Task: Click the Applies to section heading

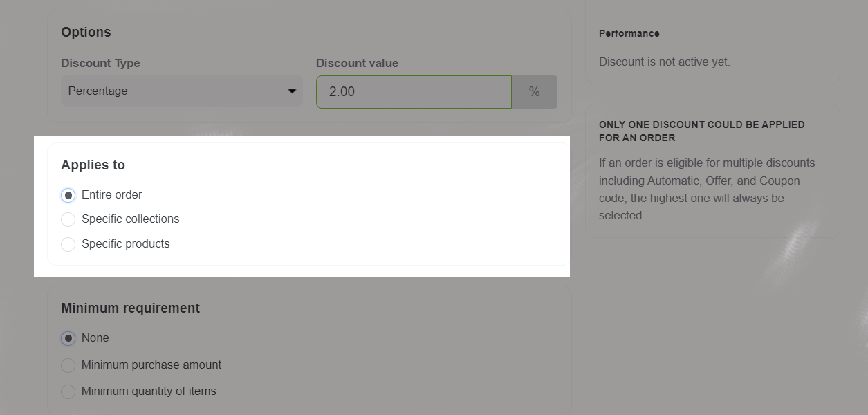Action: (x=93, y=165)
